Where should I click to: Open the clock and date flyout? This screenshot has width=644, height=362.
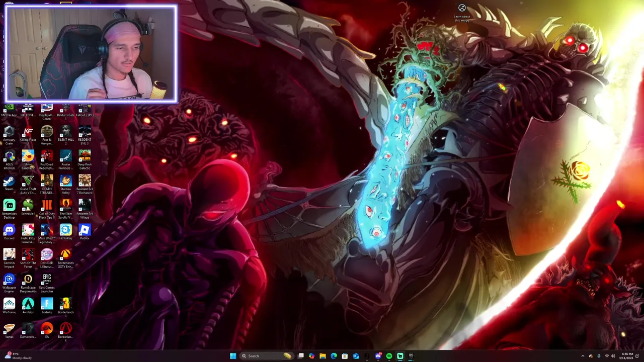627,356
